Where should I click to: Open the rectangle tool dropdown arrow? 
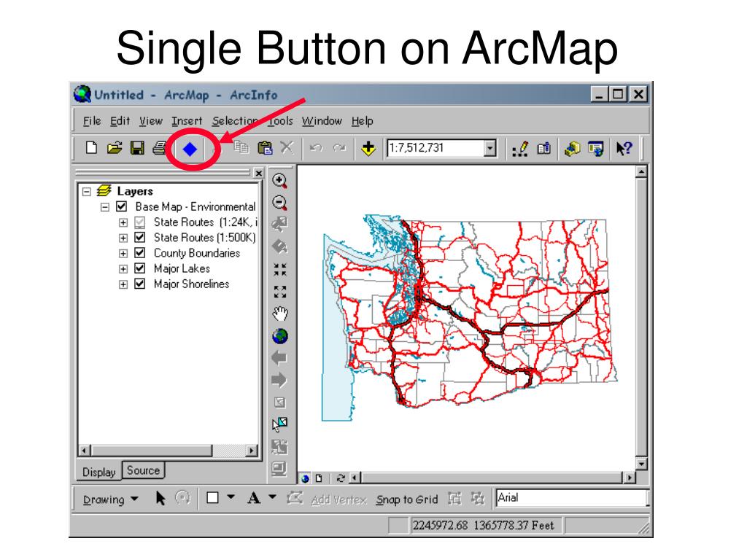231,497
